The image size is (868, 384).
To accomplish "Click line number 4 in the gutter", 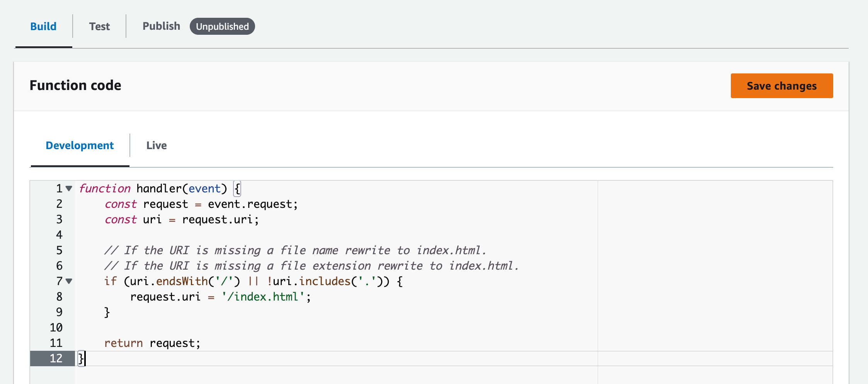I will [59, 235].
